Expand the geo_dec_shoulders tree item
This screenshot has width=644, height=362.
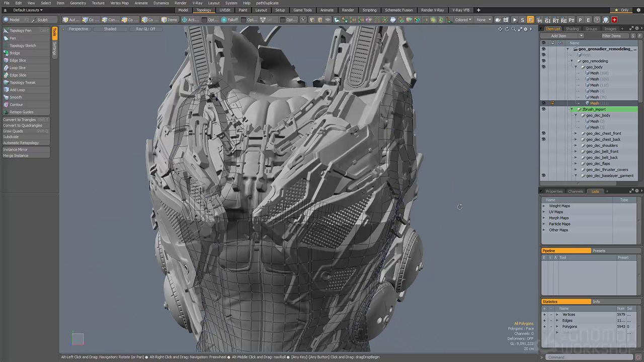tap(576, 146)
